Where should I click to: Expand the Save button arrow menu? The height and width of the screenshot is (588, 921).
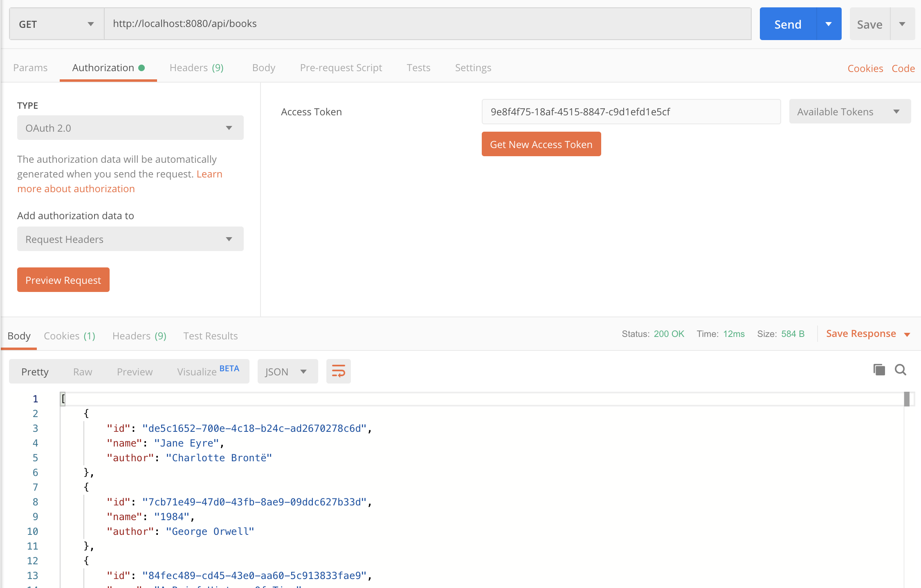coord(902,24)
